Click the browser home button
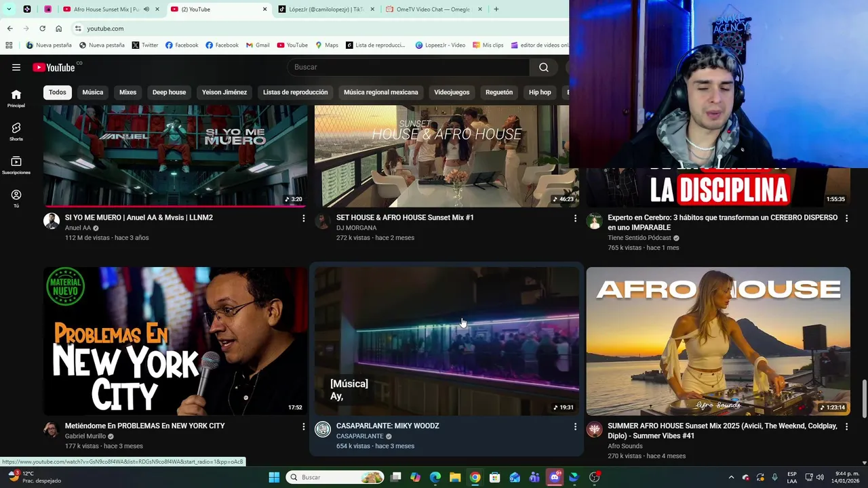Screen dimensions: 868x488 point(58,28)
